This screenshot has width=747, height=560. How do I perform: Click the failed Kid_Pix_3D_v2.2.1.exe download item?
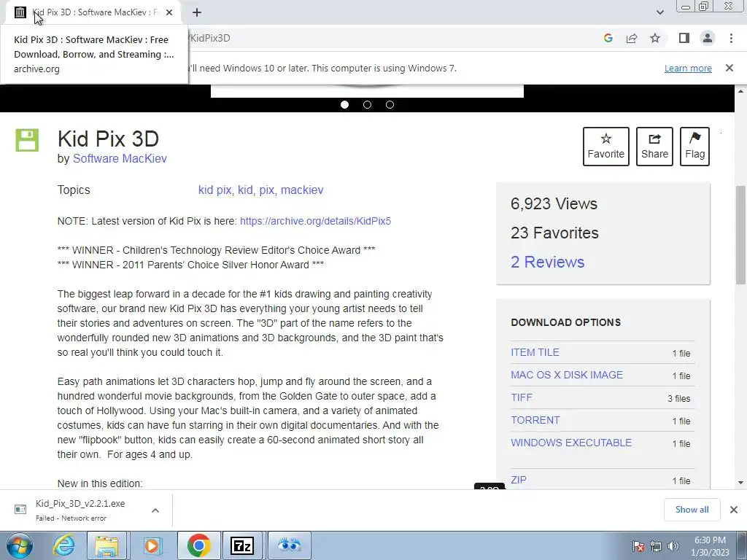pyautogui.click(x=80, y=510)
